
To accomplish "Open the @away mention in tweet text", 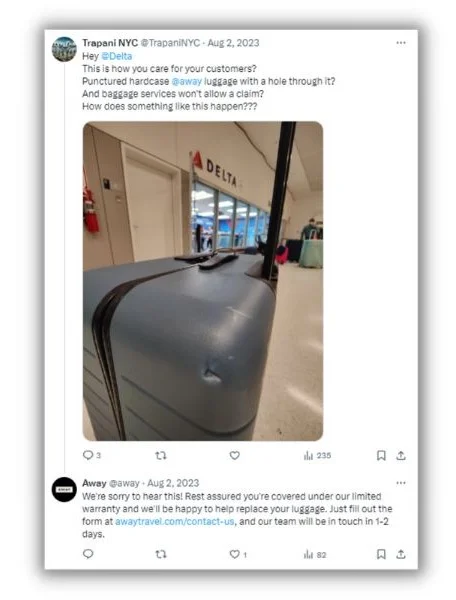I will 187,81.
